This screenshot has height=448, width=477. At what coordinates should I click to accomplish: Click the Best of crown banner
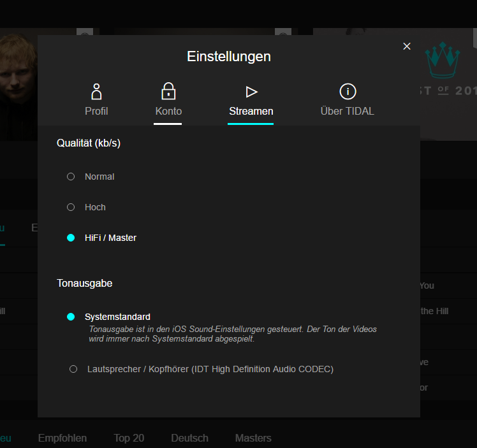448,84
